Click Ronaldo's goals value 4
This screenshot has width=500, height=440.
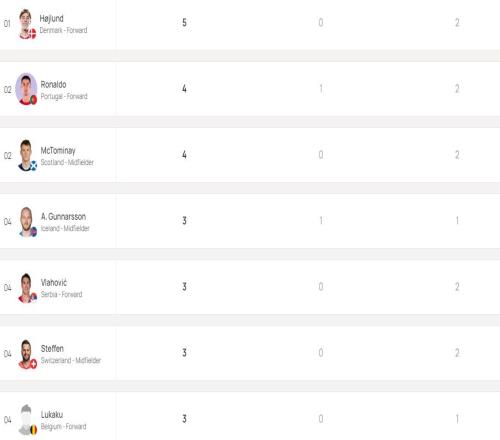[184, 89]
